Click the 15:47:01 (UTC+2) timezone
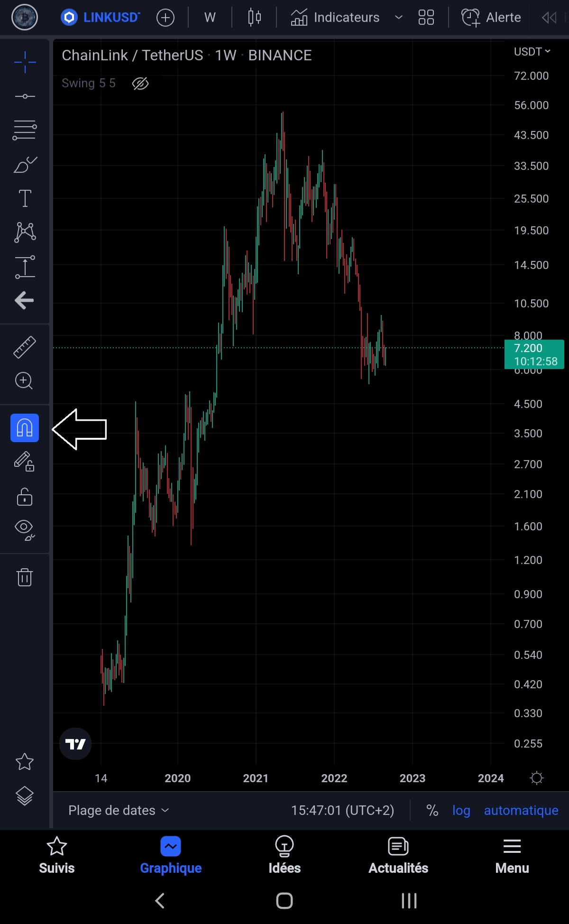The height and width of the screenshot is (924, 569). click(342, 810)
